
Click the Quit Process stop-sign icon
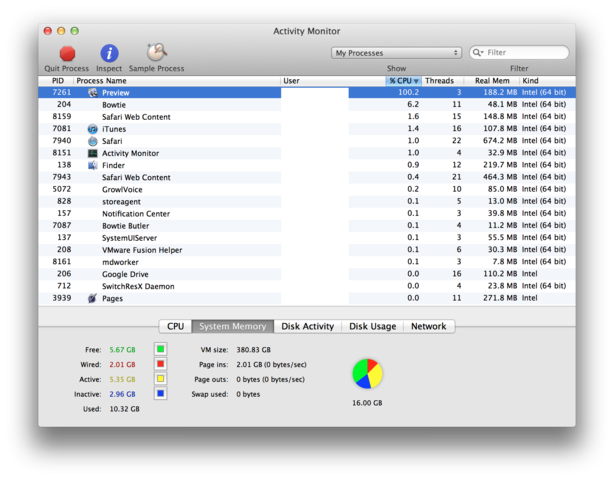(67, 54)
